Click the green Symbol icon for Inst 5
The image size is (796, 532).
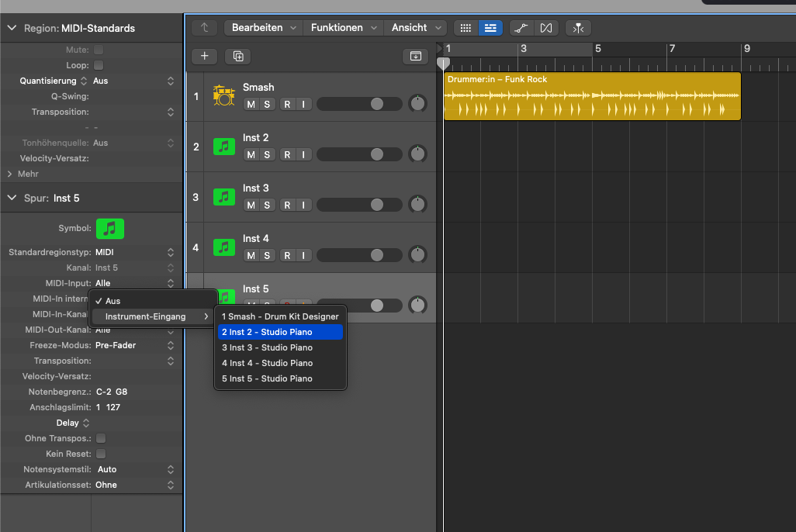(x=110, y=229)
